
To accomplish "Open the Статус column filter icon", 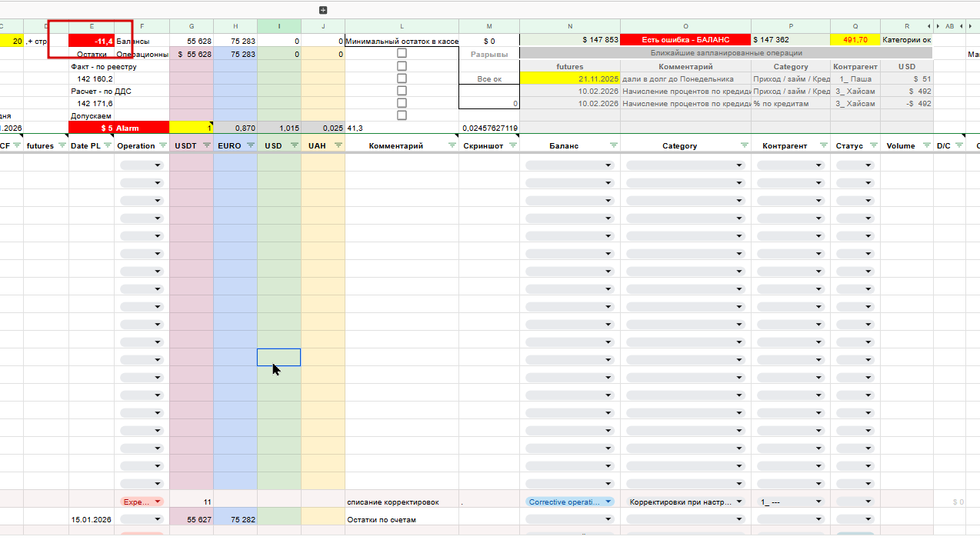I will coord(873,145).
